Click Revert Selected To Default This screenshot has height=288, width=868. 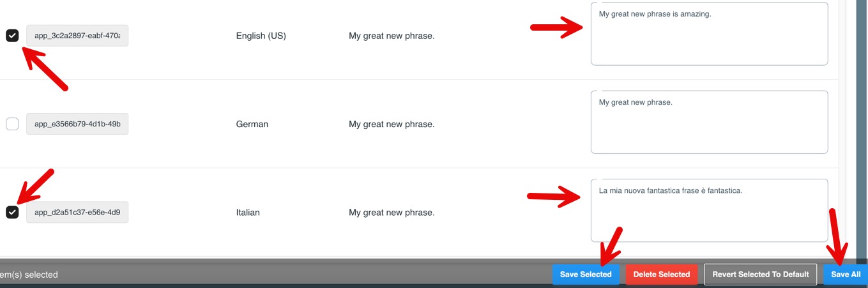[x=761, y=275]
